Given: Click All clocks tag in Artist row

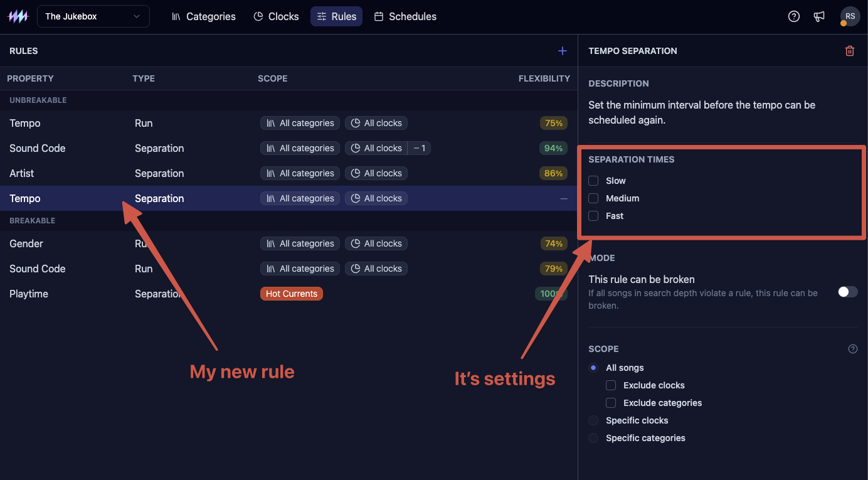Looking at the screenshot, I should pos(376,173).
